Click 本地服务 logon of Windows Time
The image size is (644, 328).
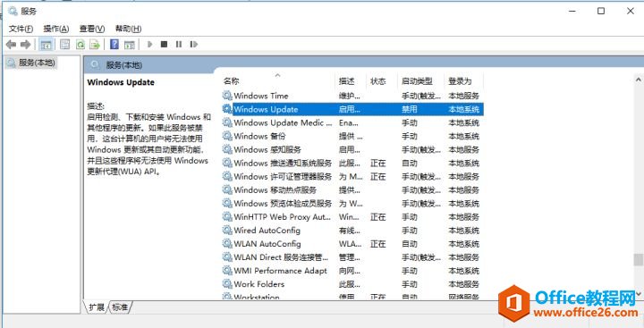pyautogui.click(x=463, y=96)
